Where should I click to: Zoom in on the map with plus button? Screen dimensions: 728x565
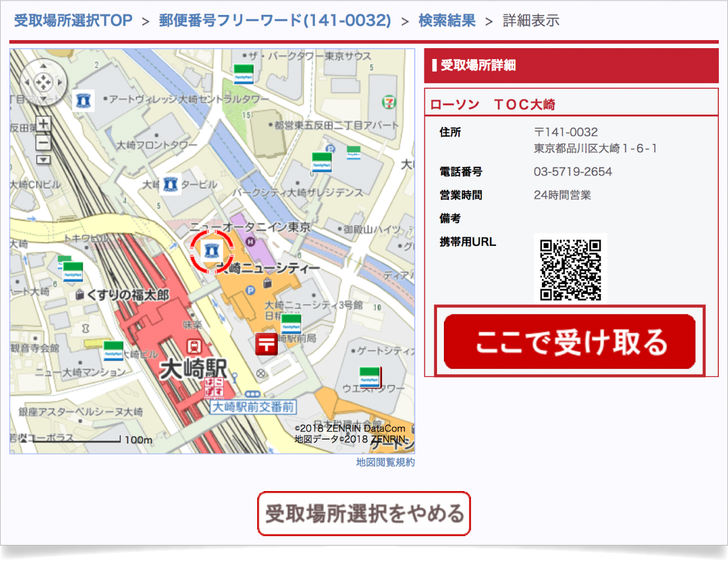[44, 124]
